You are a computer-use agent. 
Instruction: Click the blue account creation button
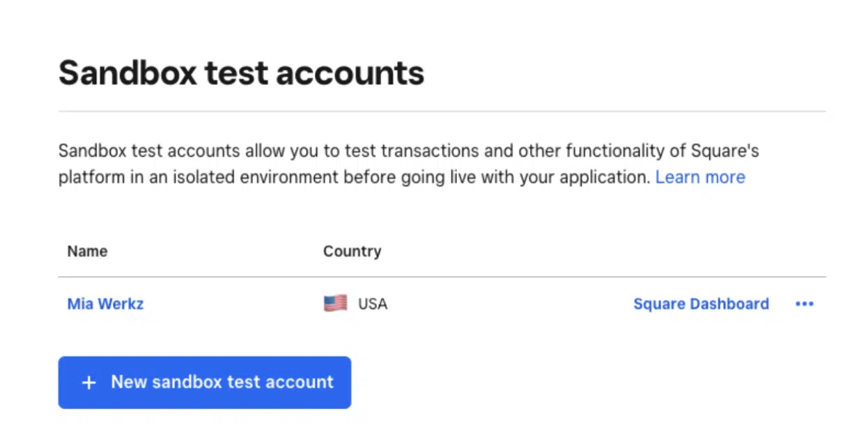tap(205, 383)
